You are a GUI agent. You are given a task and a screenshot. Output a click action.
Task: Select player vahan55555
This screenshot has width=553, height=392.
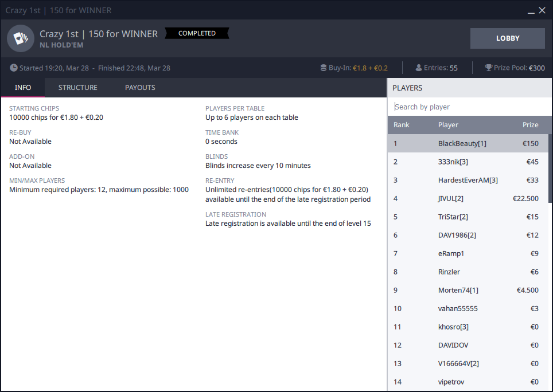click(468, 308)
